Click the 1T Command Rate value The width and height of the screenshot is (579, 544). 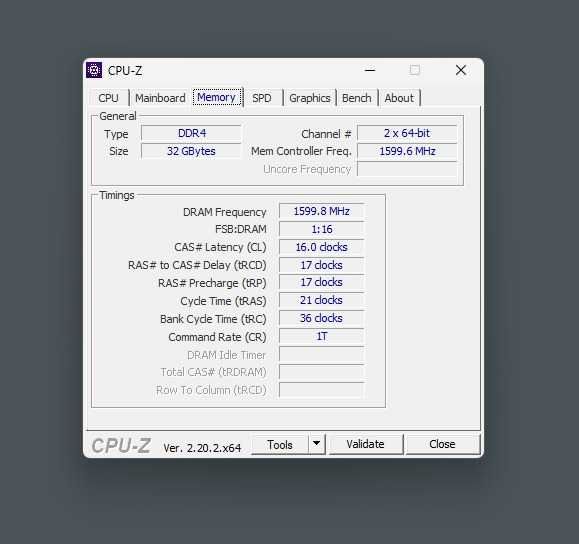322,336
